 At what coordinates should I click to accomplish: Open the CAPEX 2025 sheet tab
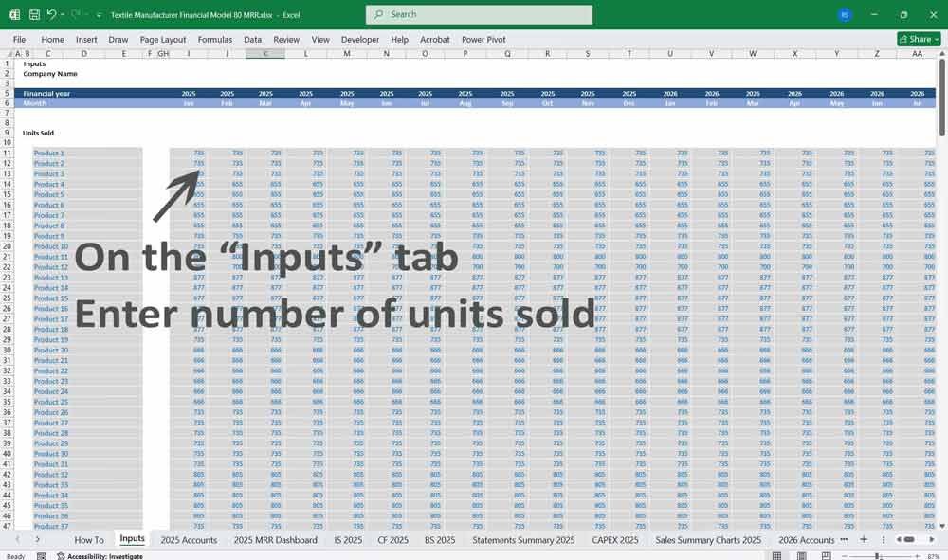[x=615, y=540]
